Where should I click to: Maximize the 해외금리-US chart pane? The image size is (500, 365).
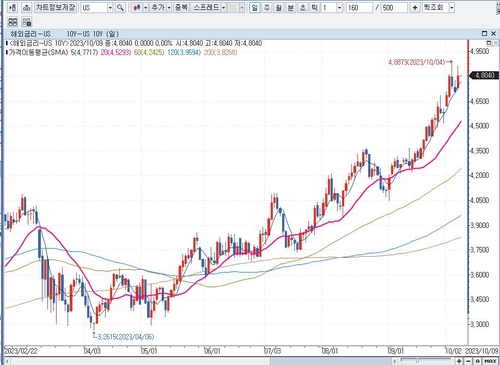coord(484,33)
